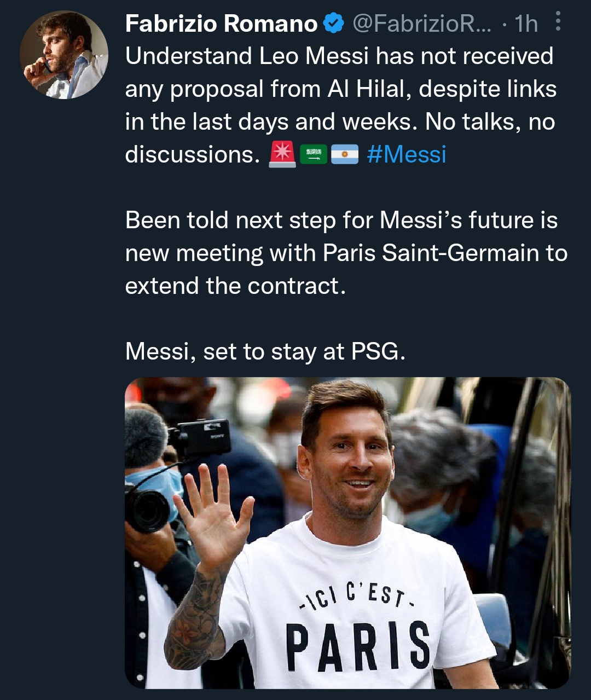Click the Fabrizio Romano display name
This screenshot has height=700, width=591.
[221, 24]
